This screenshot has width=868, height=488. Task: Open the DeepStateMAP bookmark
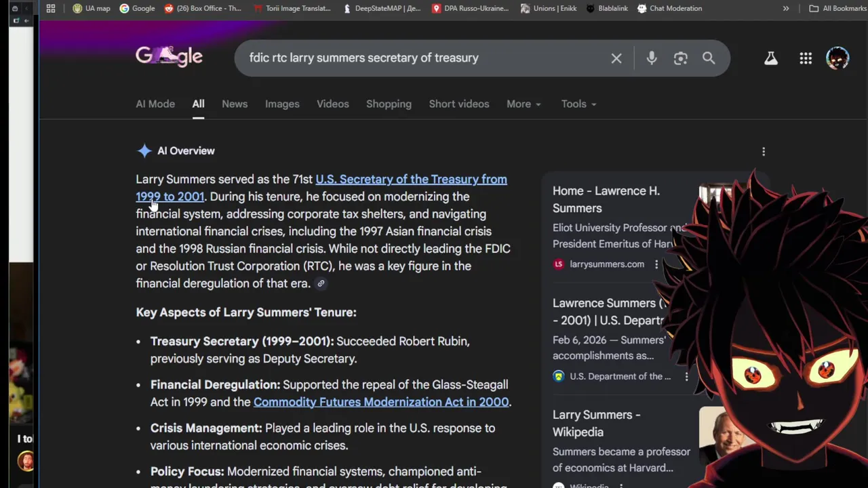tap(382, 9)
